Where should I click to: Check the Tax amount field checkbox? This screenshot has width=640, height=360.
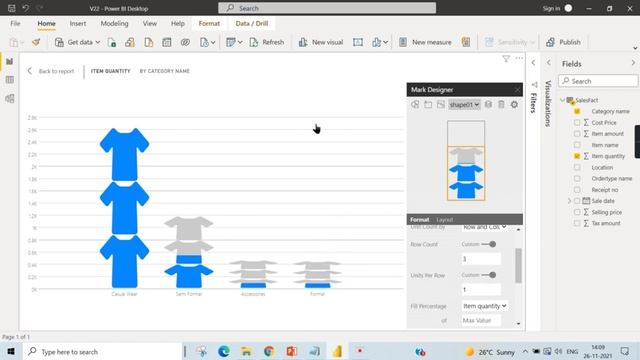577,223
